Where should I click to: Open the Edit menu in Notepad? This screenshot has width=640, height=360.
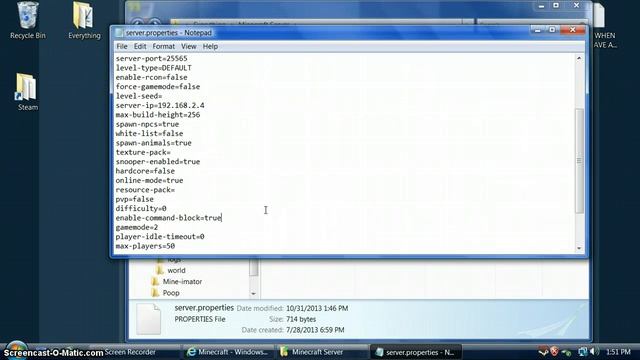tap(140, 47)
